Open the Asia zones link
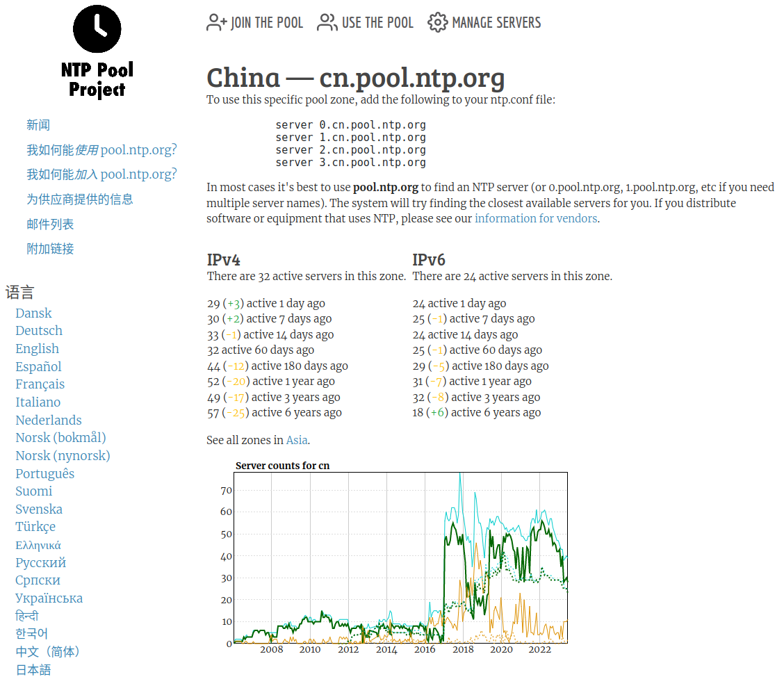 [297, 440]
